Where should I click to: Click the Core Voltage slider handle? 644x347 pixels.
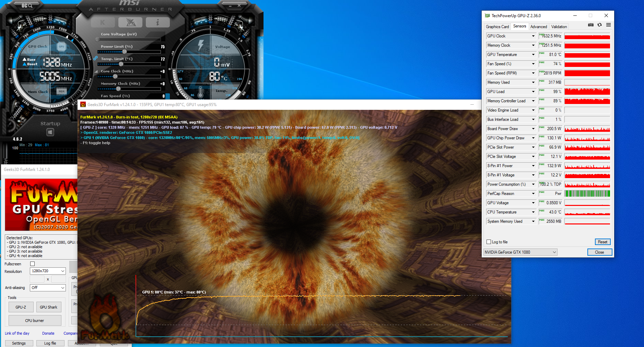pyautogui.click(x=98, y=39)
